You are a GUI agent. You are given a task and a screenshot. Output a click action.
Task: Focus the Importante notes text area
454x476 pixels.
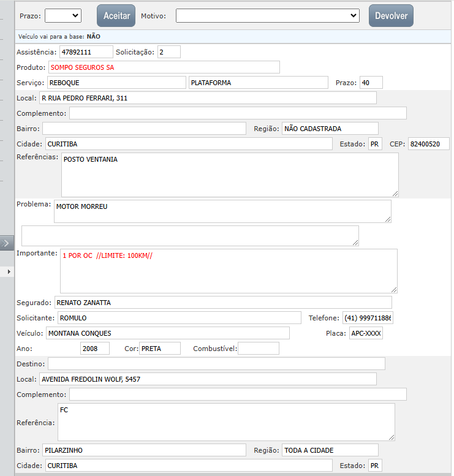228,271
